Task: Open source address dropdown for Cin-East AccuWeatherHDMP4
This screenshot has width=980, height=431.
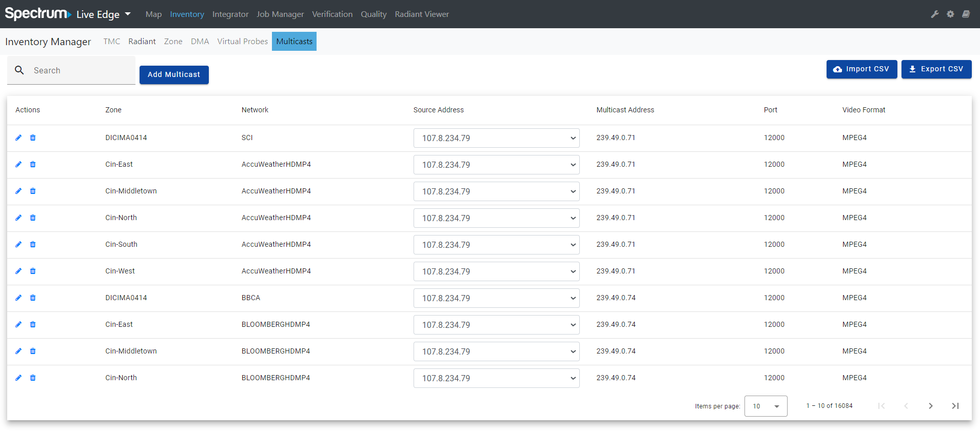Action: coord(497,165)
